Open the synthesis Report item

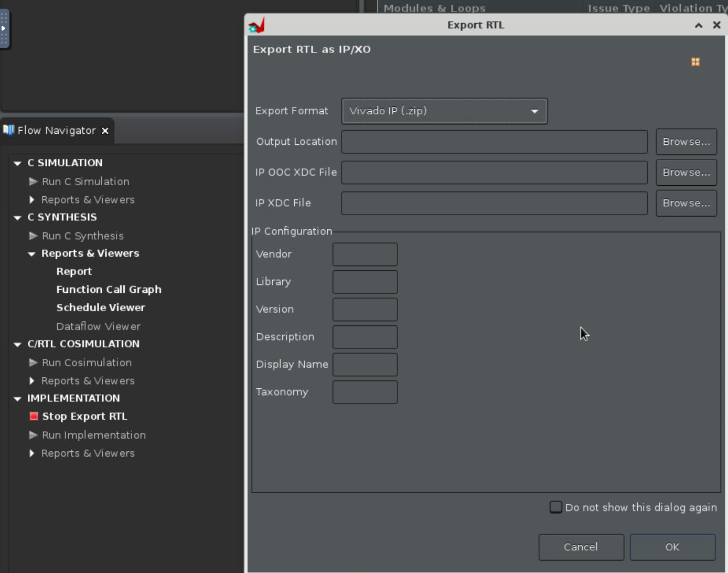pyautogui.click(x=74, y=272)
